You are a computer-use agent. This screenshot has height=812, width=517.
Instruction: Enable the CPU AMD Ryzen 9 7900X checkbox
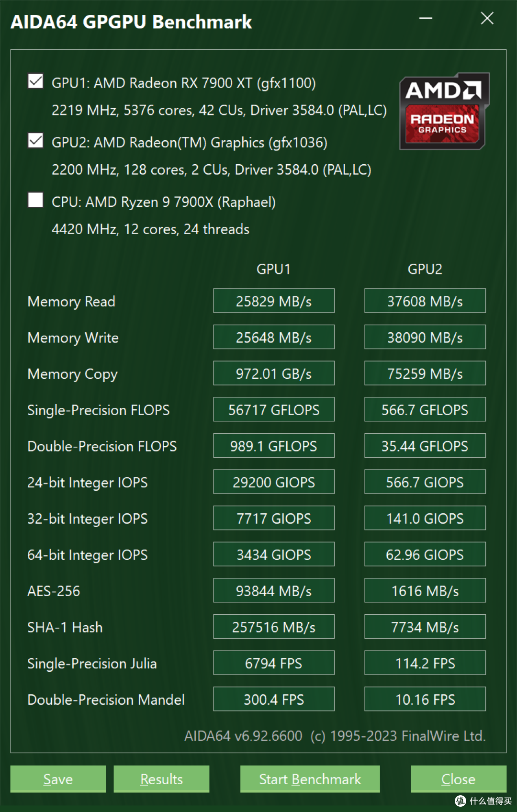point(35,200)
